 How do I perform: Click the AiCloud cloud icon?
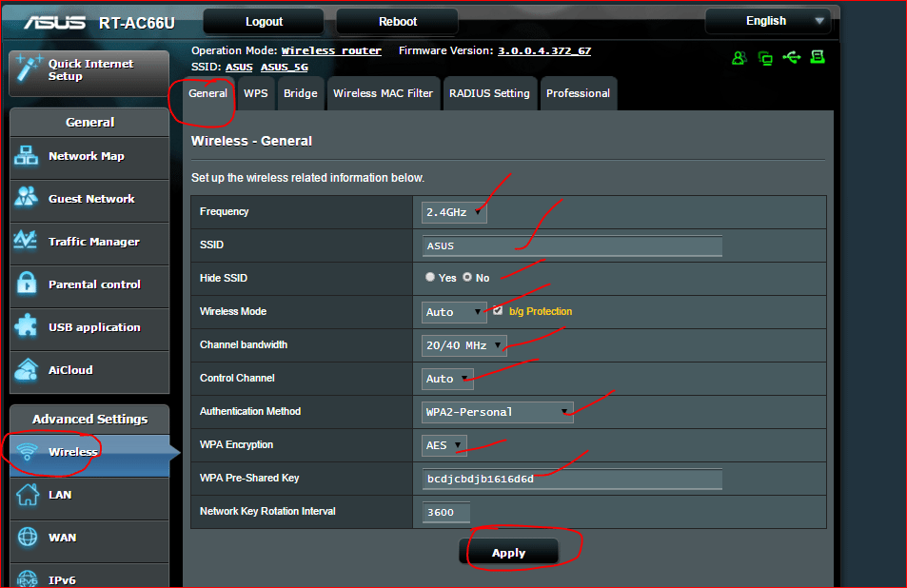click(x=26, y=369)
